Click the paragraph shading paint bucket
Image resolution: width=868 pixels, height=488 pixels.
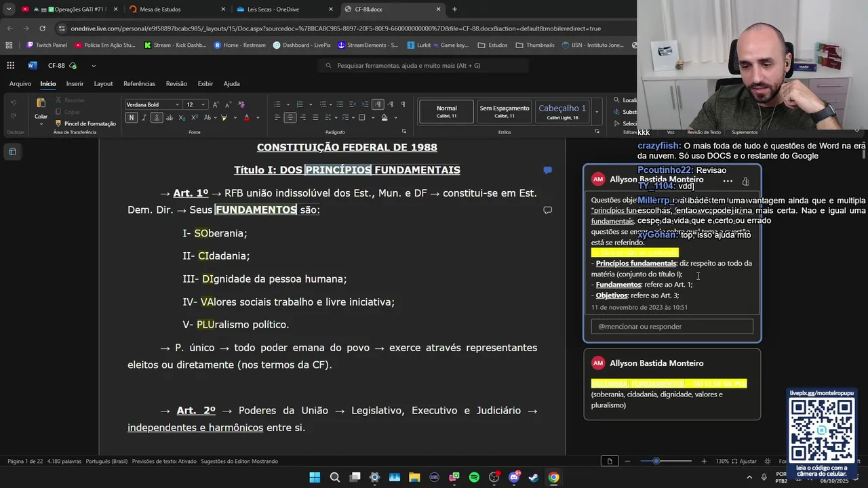[384, 117]
